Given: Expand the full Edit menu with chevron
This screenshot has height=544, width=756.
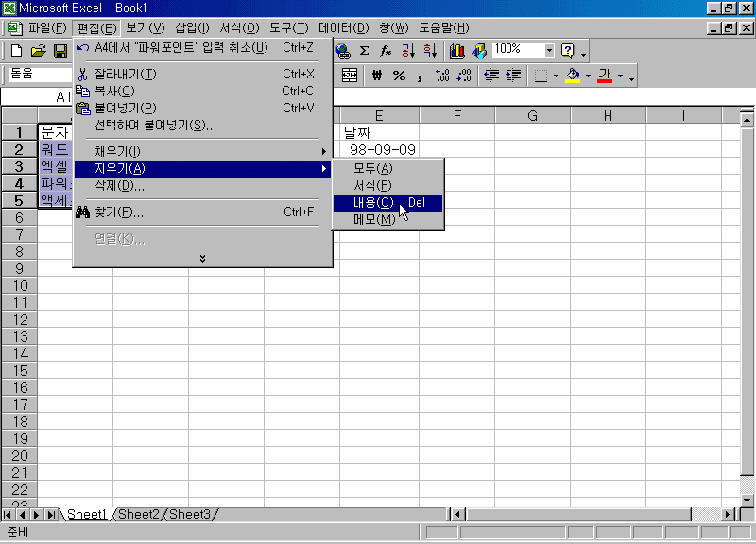Looking at the screenshot, I should (x=202, y=259).
